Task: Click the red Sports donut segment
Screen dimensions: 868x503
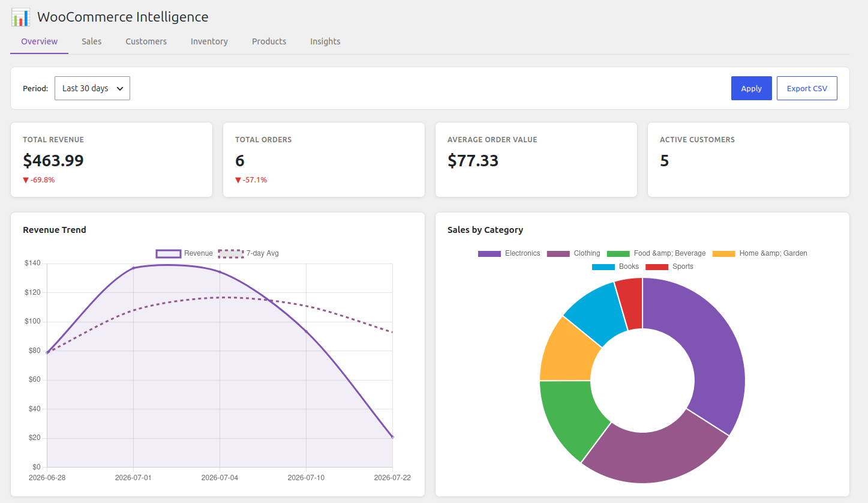Action: click(631, 303)
